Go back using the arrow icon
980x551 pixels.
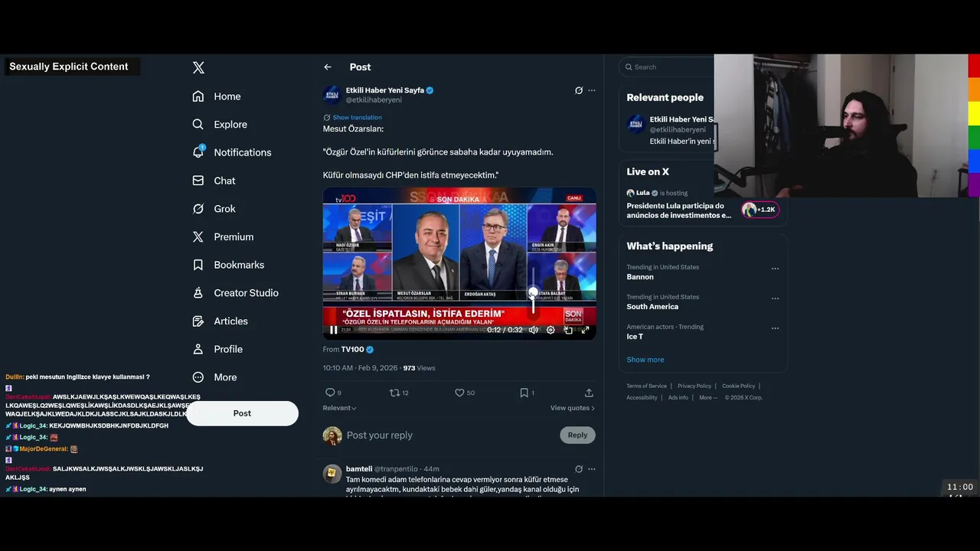tap(328, 67)
